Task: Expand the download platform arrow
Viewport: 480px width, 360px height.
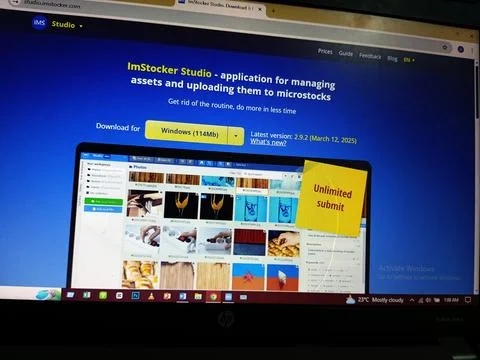Action: coord(236,136)
